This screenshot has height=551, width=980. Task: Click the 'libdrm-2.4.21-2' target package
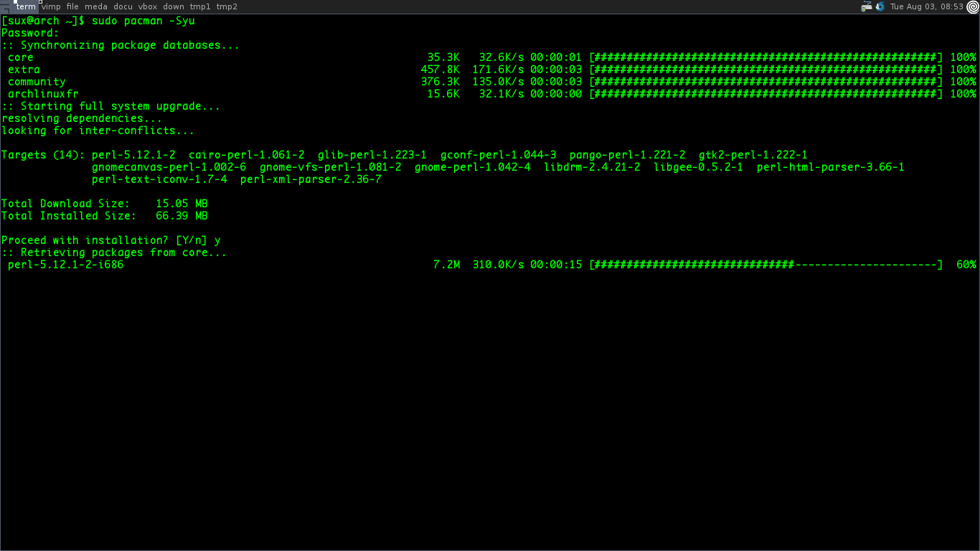coord(592,167)
